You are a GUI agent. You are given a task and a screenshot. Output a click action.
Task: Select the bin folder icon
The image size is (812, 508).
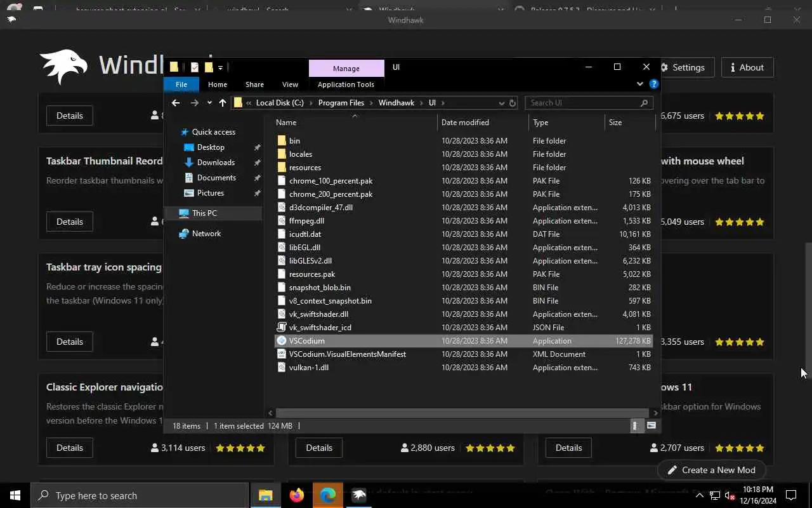pos(282,141)
